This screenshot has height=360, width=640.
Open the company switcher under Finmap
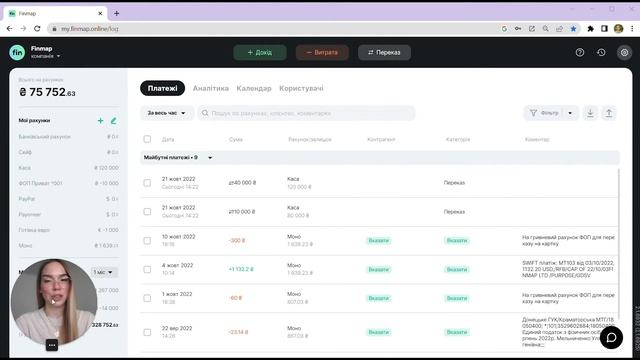45,56
